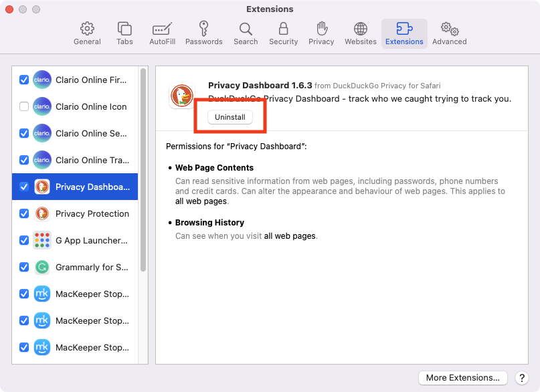
Task: Go to the Passwords preferences tab
Action: point(204,33)
